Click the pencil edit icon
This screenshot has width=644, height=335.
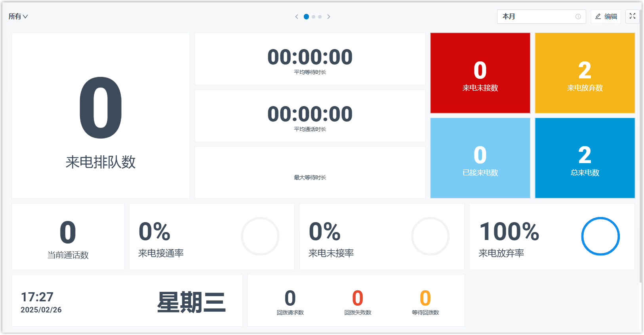click(598, 17)
